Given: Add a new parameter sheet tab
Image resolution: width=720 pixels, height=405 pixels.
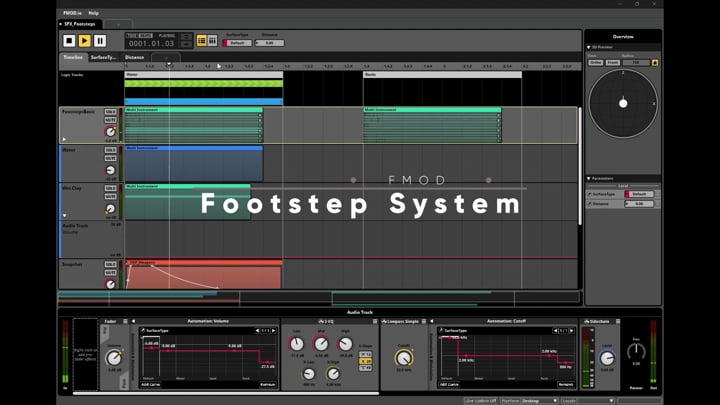Looking at the screenshot, I should (166, 58).
